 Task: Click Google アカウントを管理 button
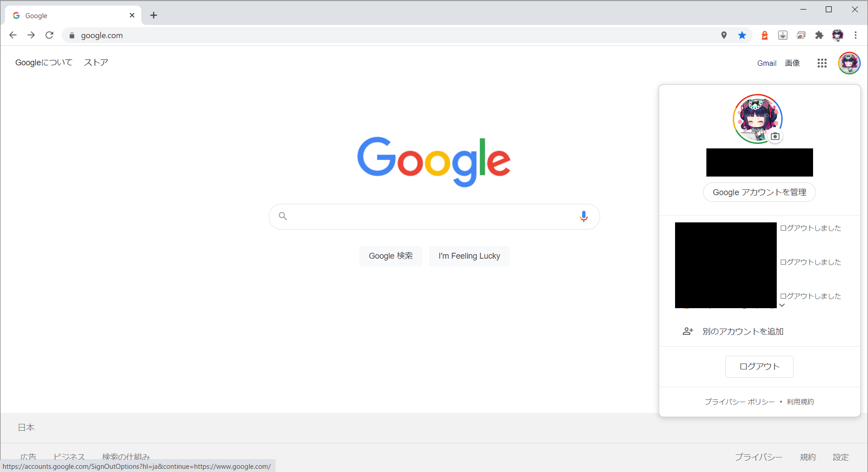tap(759, 192)
